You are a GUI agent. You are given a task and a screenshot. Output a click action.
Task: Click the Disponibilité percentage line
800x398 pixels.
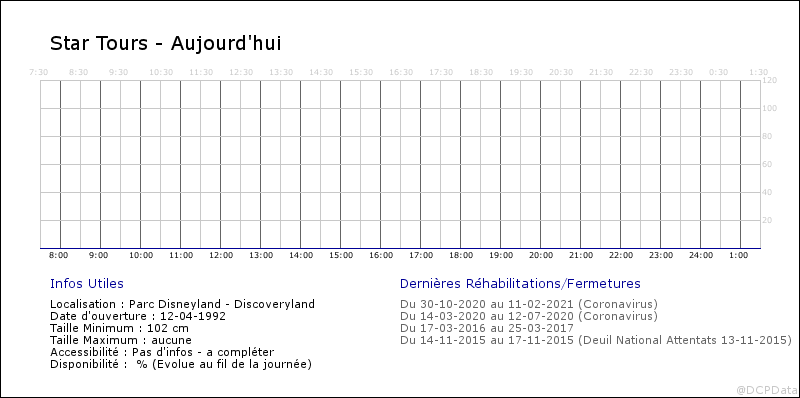[x=181, y=365]
